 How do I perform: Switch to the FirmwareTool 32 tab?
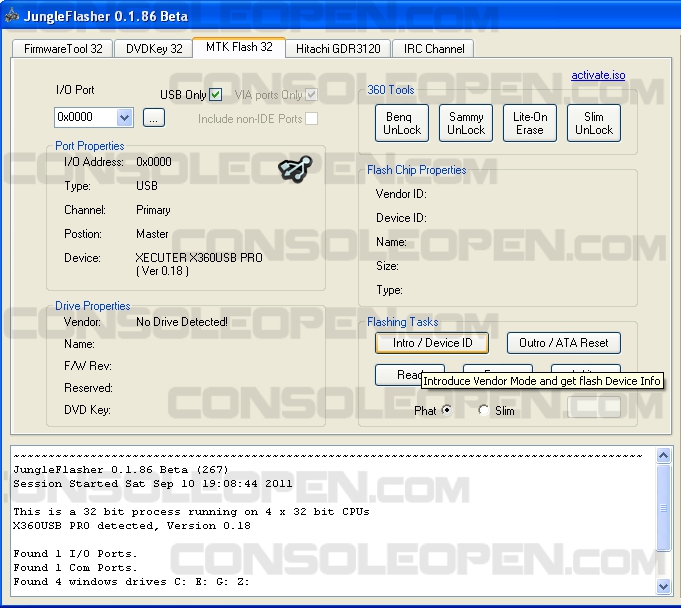tap(63, 49)
